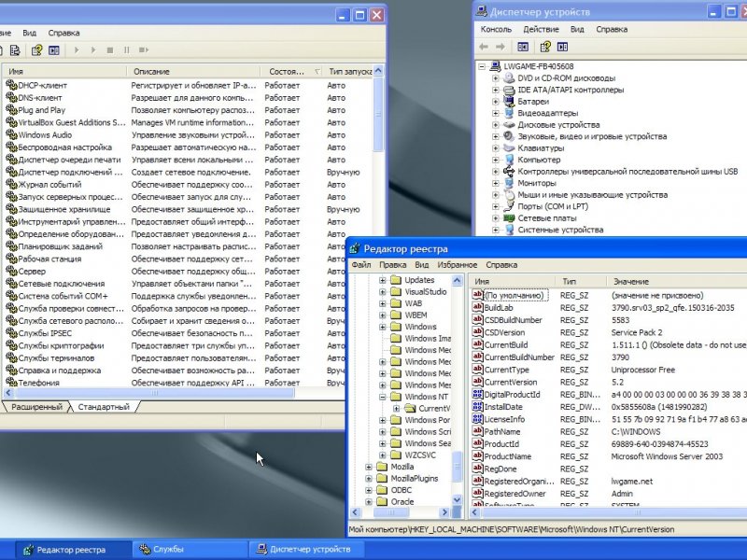Click the help icon in Device Manager toolbar
Viewport: 747px width, 560px height.
[x=545, y=47]
